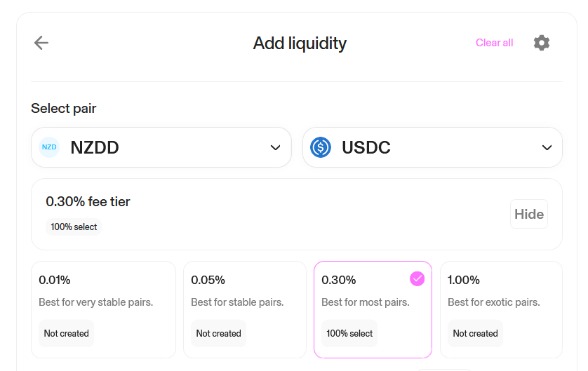Viewport: 588px width, 371px height.
Task: Open the settings gear icon
Action: 542,43
